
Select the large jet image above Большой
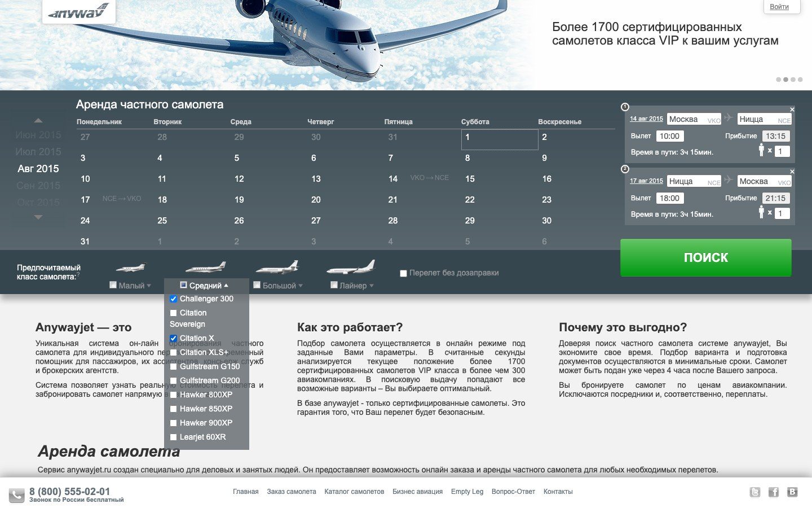pos(277,266)
